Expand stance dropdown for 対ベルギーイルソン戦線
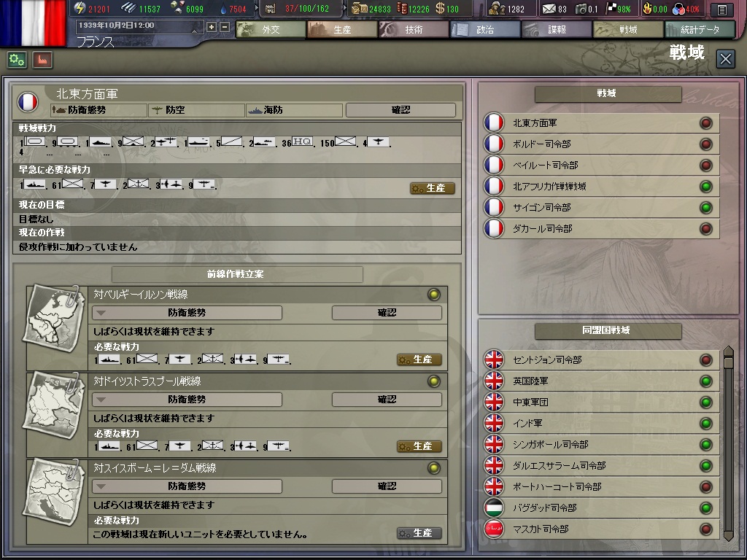The width and height of the screenshot is (747, 560). (187, 313)
